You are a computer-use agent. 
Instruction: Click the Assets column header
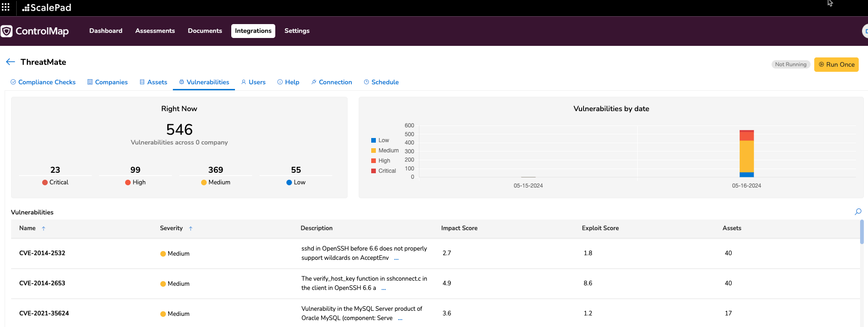(732, 228)
